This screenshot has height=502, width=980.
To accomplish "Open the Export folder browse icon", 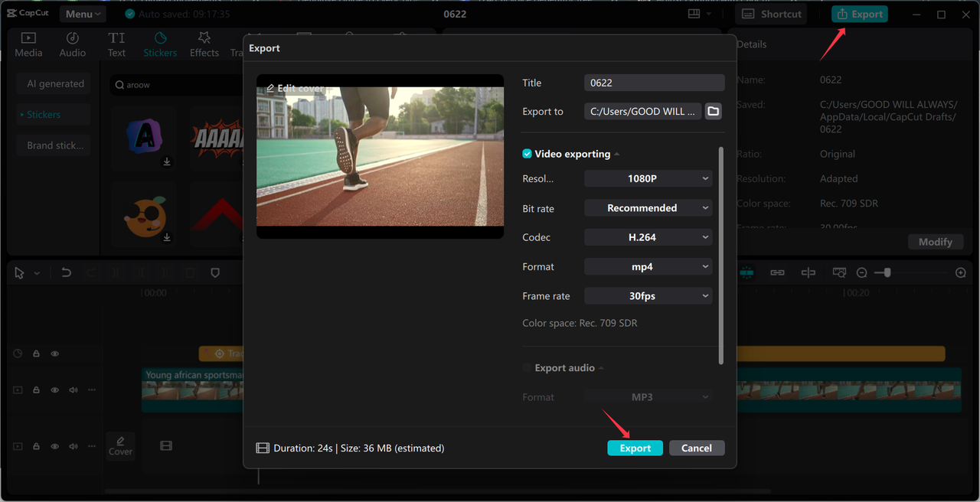I will click(713, 111).
